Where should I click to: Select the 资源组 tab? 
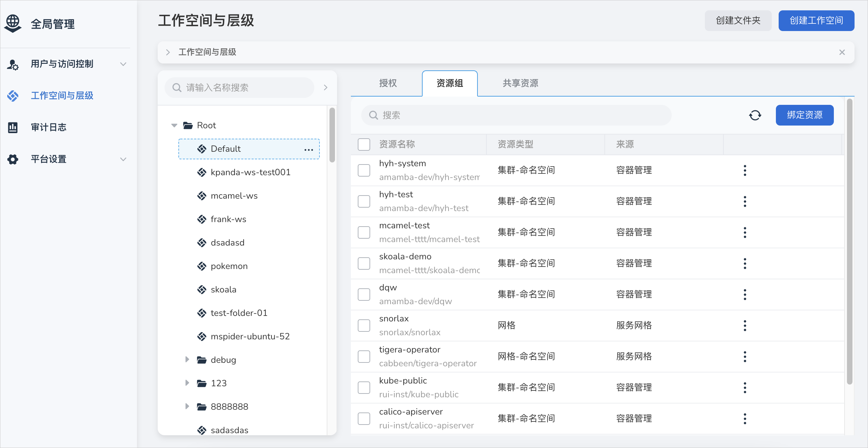[450, 83]
